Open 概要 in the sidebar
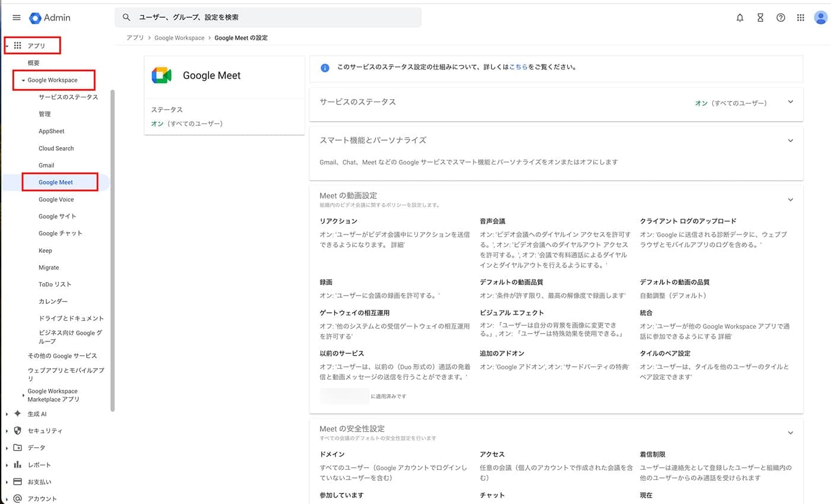 point(34,63)
